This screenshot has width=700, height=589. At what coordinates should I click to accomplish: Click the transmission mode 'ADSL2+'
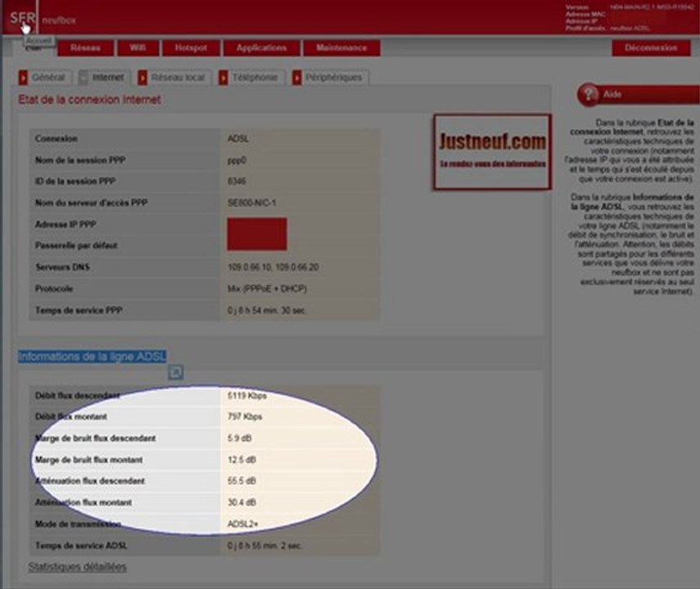pos(243,524)
